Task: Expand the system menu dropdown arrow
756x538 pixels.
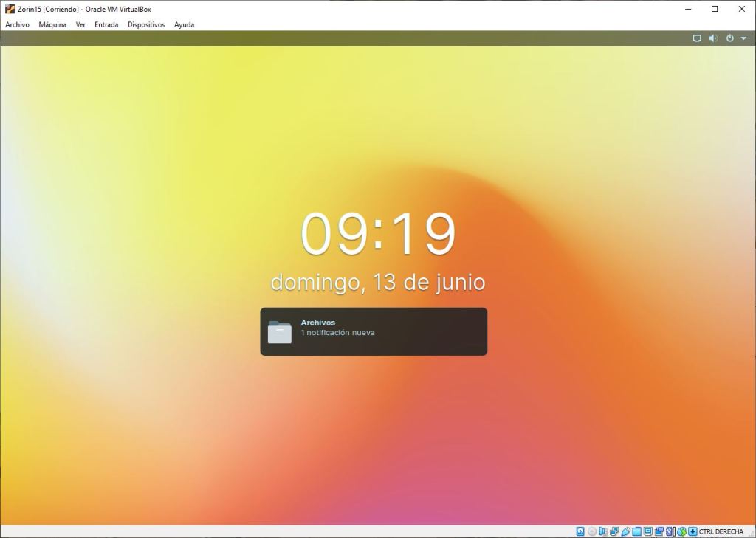Action: pyautogui.click(x=743, y=38)
